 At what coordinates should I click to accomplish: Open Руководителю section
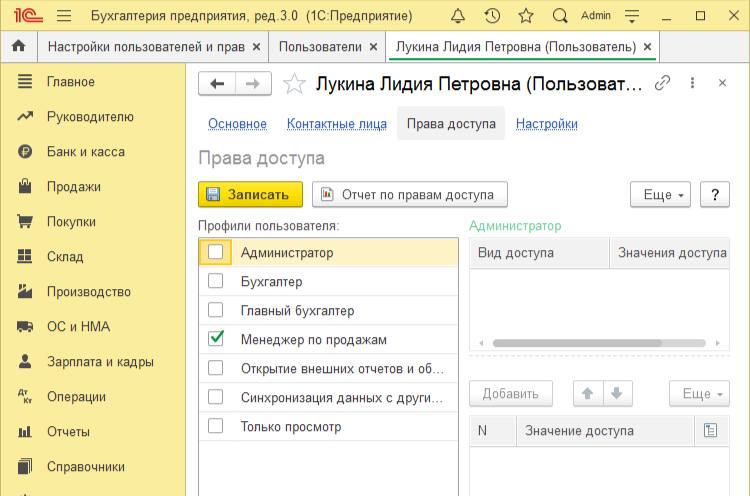click(90, 117)
